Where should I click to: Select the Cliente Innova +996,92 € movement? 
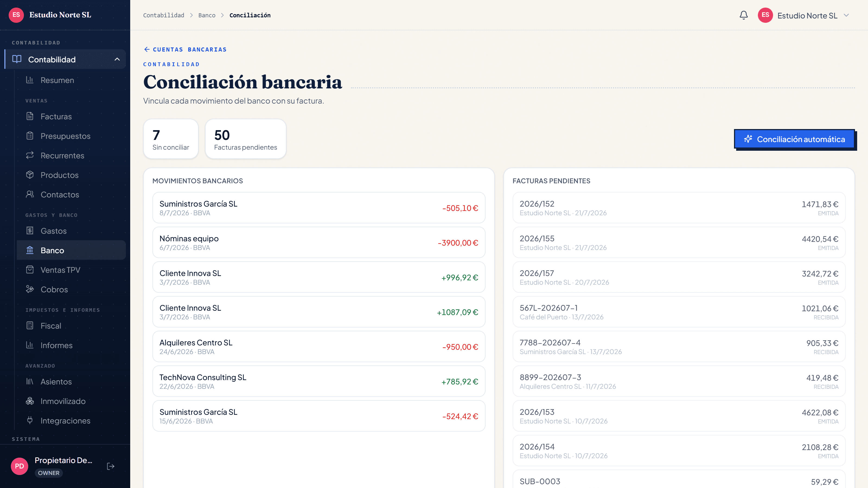(x=319, y=277)
